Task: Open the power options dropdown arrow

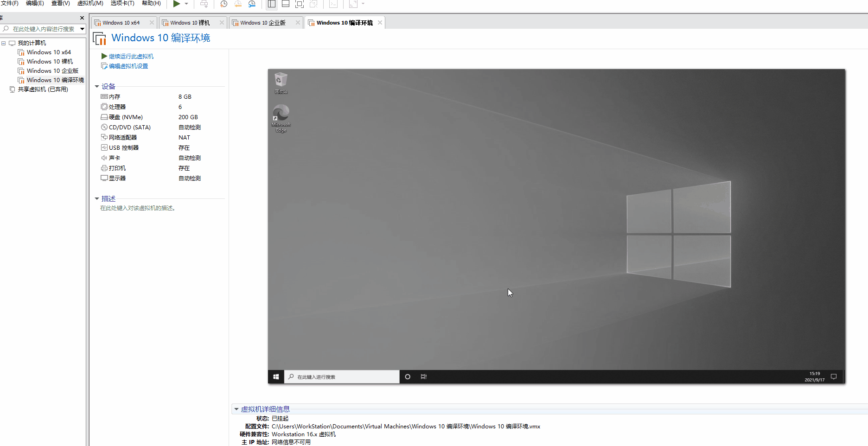Action: click(186, 4)
